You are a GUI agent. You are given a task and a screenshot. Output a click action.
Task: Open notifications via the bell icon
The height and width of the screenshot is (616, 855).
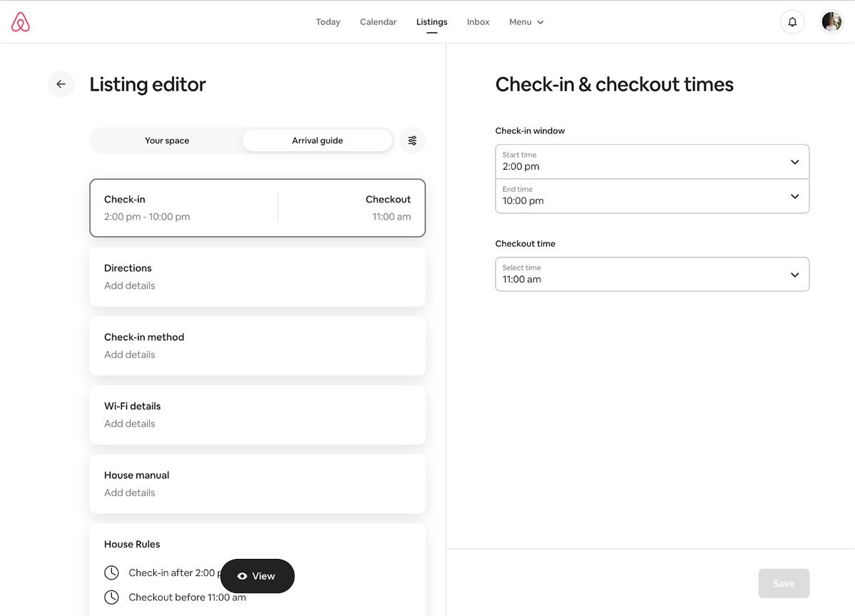pos(792,21)
